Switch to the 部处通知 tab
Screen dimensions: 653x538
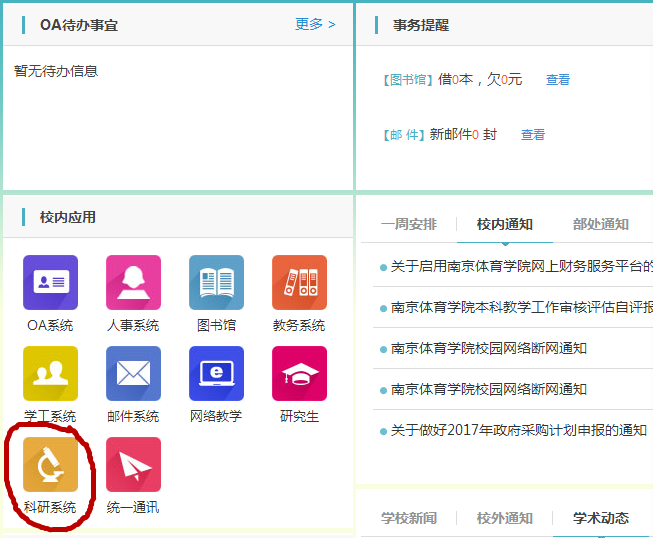click(601, 224)
